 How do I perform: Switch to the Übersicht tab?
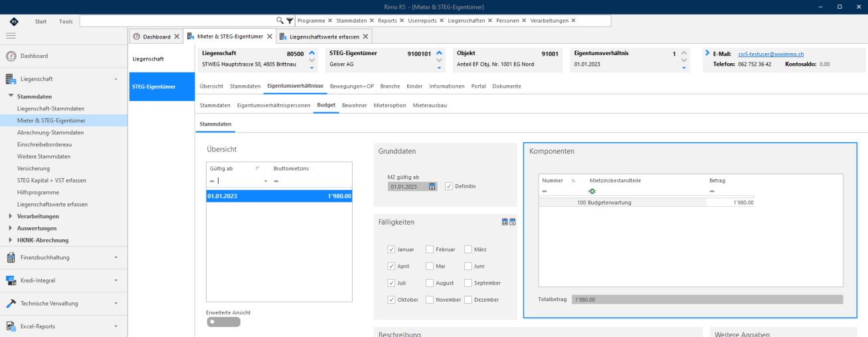212,86
